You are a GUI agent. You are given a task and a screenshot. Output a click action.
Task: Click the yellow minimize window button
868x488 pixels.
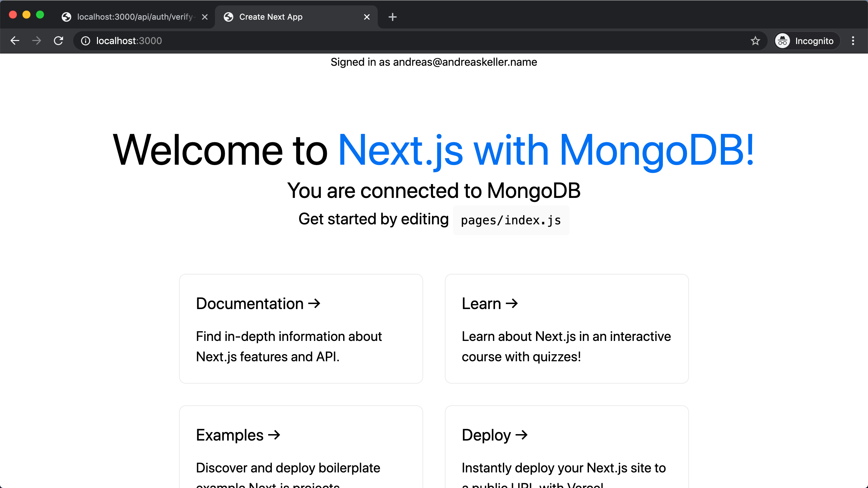pos(26,15)
